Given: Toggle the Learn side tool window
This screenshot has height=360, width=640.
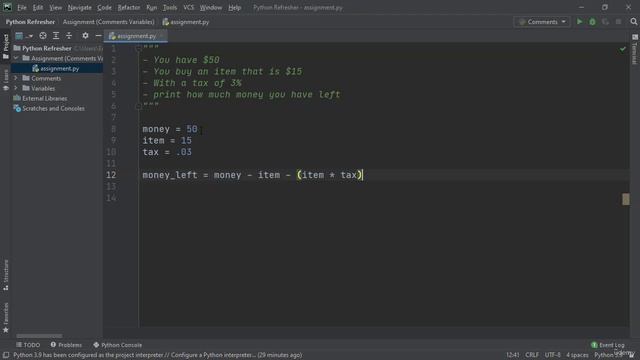Looking at the screenshot, I should click(x=5, y=80).
